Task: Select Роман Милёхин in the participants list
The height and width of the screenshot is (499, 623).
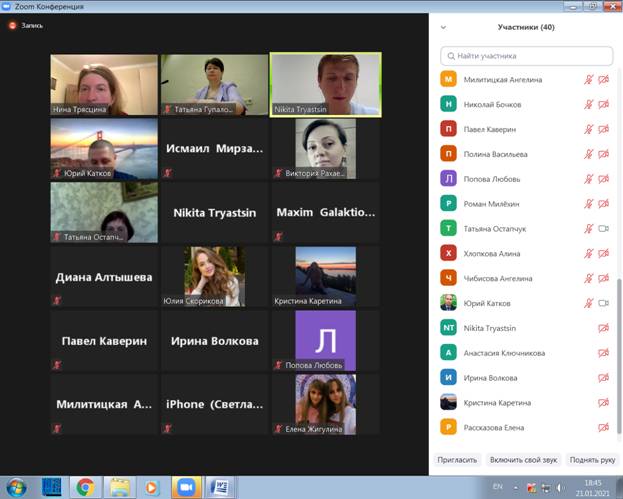Action: tap(496, 204)
